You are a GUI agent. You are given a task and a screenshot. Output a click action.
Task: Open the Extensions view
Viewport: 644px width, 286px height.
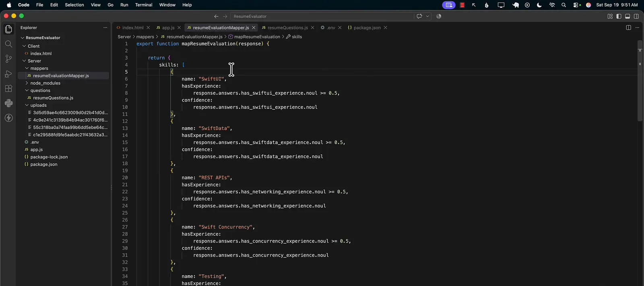point(8,88)
